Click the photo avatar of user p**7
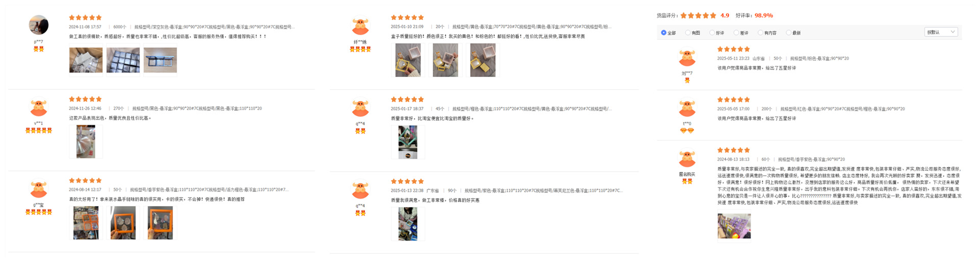This screenshot has width=980, height=262. click(39, 25)
